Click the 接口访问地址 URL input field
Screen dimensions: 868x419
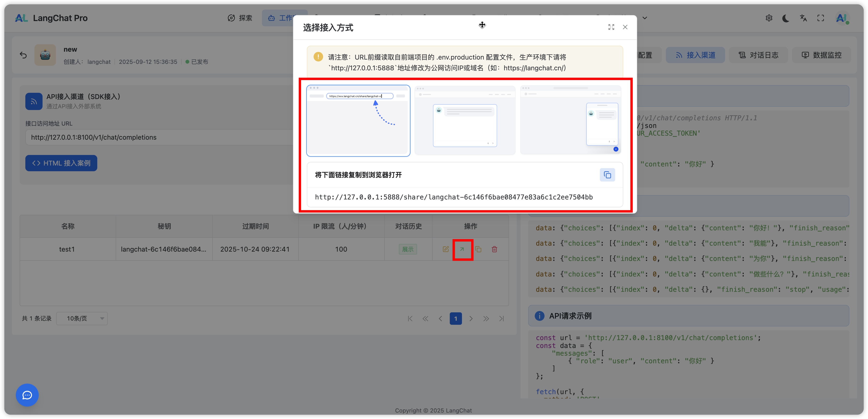(x=158, y=137)
